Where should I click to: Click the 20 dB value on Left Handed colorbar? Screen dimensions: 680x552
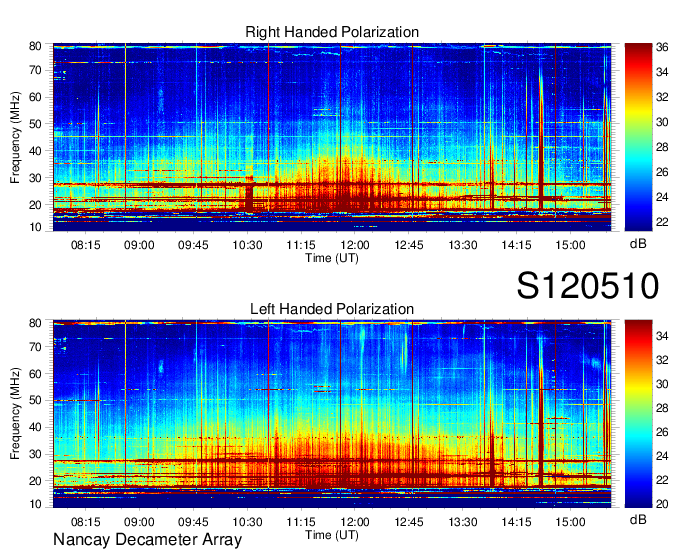click(x=662, y=504)
